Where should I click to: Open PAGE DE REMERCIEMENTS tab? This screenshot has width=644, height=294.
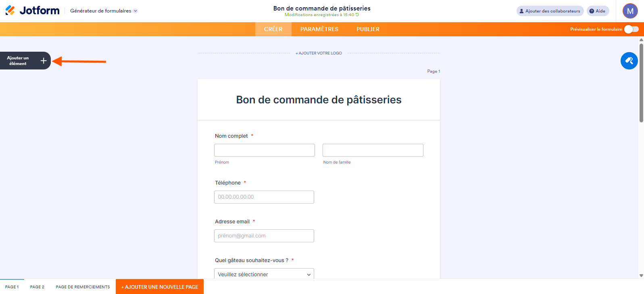tap(83, 287)
